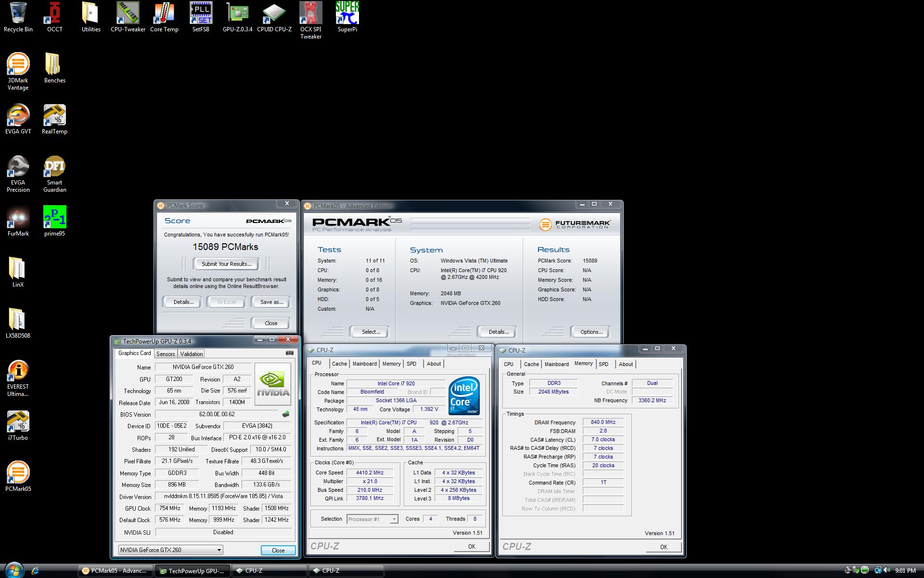This screenshot has width=924, height=578.
Task: Click the GPU-Z BIOS save chip icon
Action: [x=286, y=414]
